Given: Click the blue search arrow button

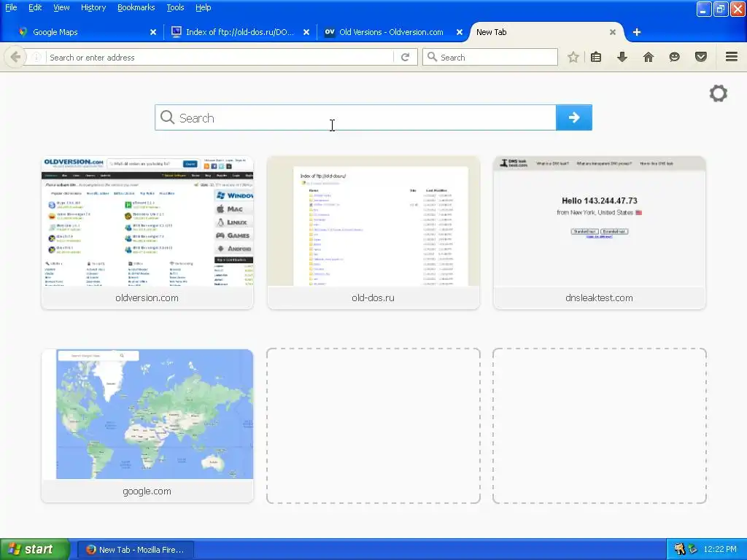Looking at the screenshot, I should tap(574, 117).
